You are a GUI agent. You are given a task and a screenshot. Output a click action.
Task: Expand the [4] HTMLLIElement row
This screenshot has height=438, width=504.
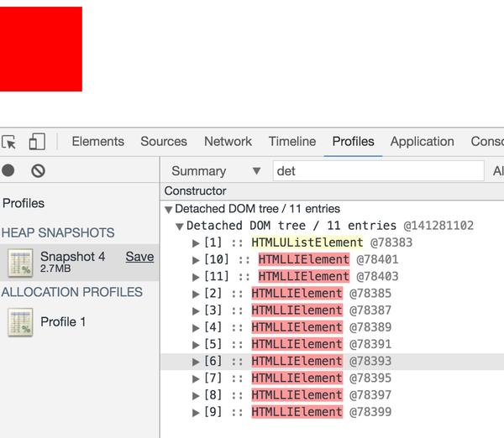[x=196, y=328]
